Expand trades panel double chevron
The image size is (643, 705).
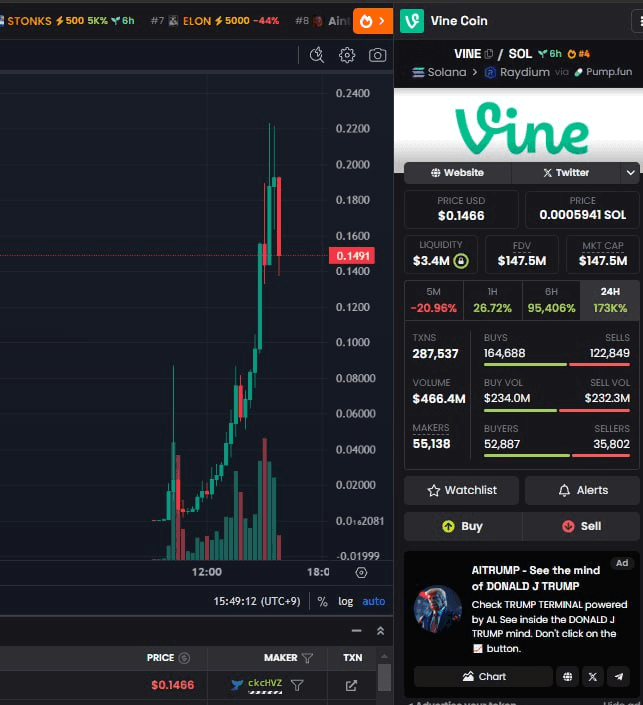pos(380,631)
